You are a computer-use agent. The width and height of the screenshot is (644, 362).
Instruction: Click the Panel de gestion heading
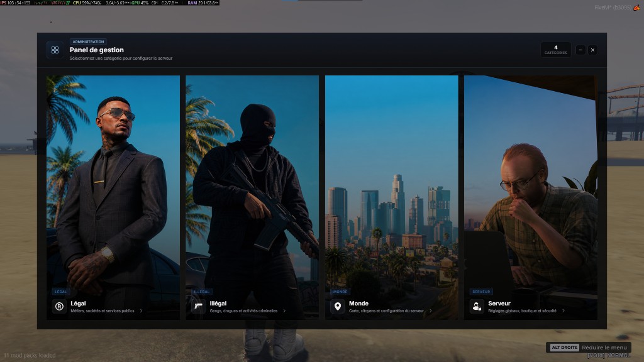pyautogui.click(x=96, y=50)
